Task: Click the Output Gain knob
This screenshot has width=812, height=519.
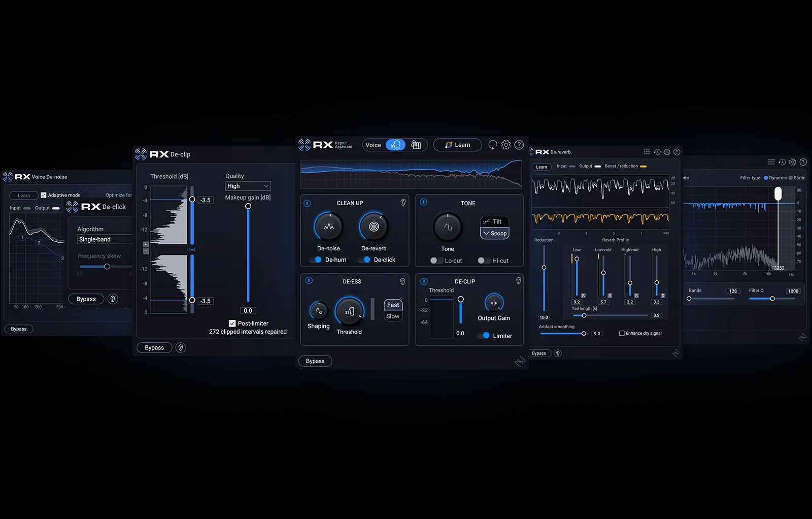Action: [x=494, y=303]
